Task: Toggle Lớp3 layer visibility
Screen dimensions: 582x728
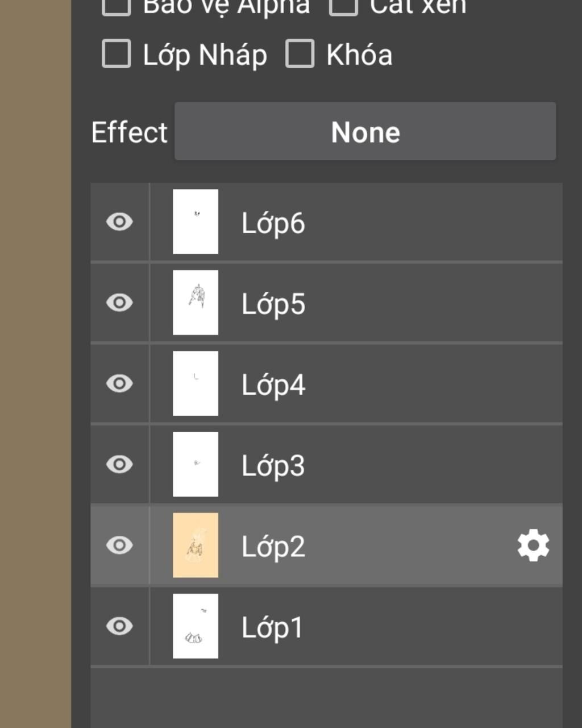Action: point(119,464)
